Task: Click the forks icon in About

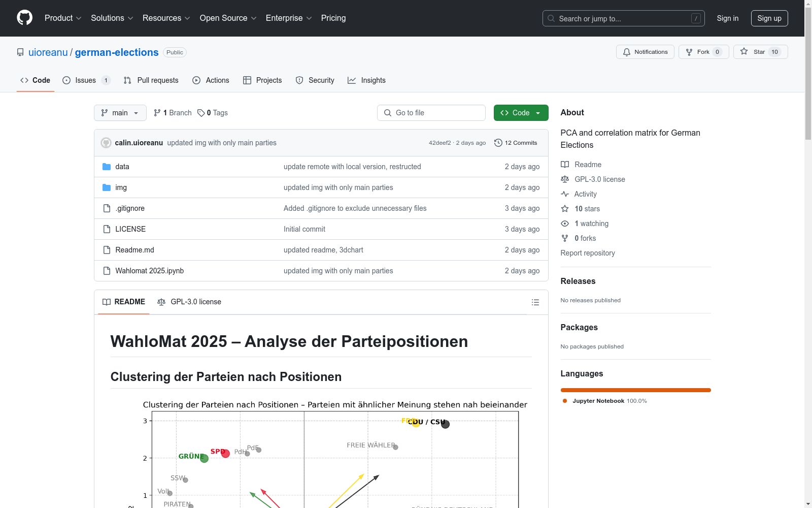Action: coord(565,238)
